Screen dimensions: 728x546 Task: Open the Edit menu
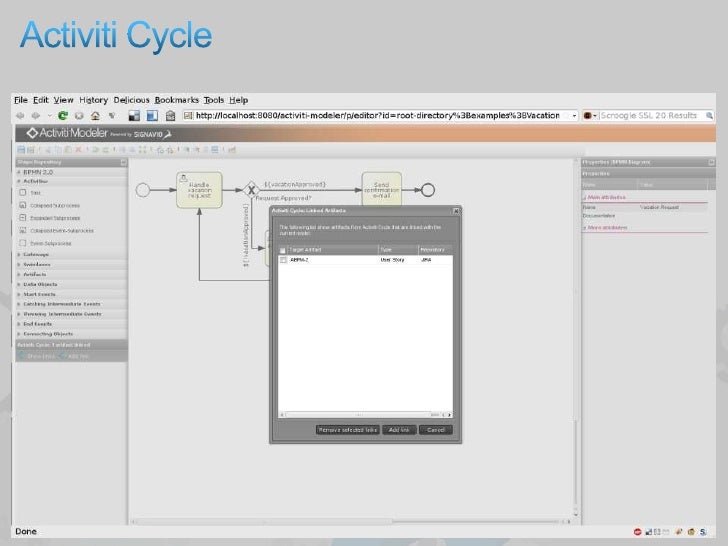tap(40, 100)
